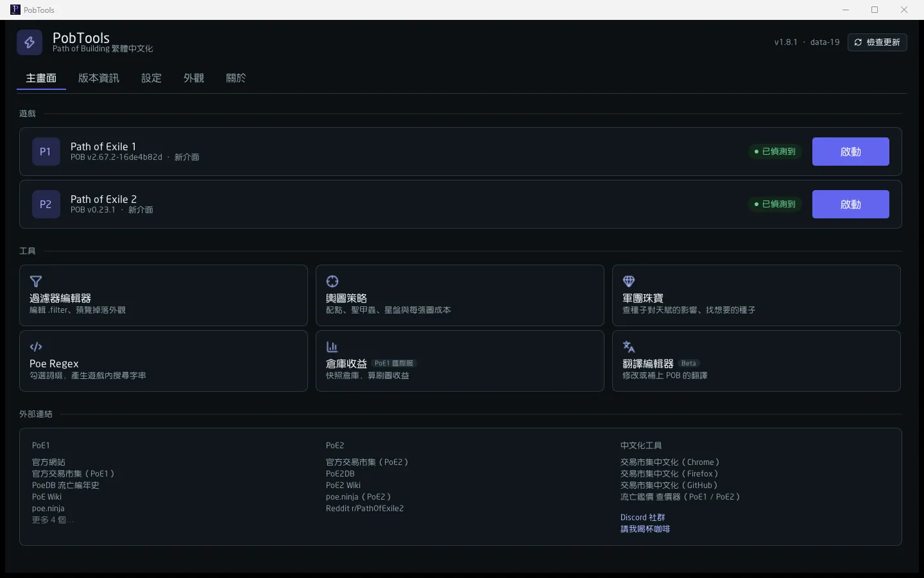Click the 已偵測到 status for Path of Exile 1

coord(775,152)
